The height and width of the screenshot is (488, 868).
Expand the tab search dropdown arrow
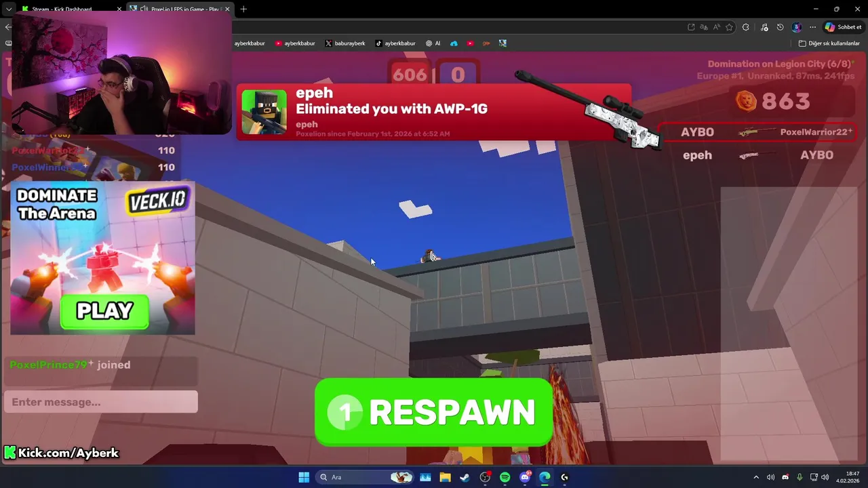coord(9,9)
